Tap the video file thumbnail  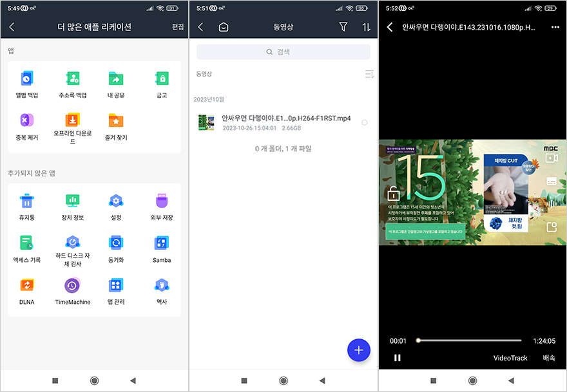pos(206,122)
